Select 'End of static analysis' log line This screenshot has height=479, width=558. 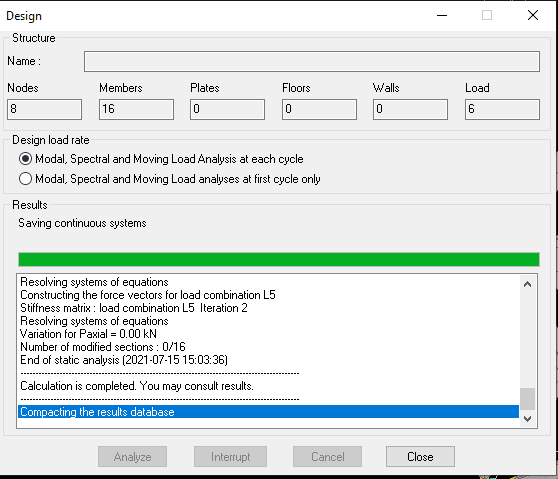click(x=268, y=360)
